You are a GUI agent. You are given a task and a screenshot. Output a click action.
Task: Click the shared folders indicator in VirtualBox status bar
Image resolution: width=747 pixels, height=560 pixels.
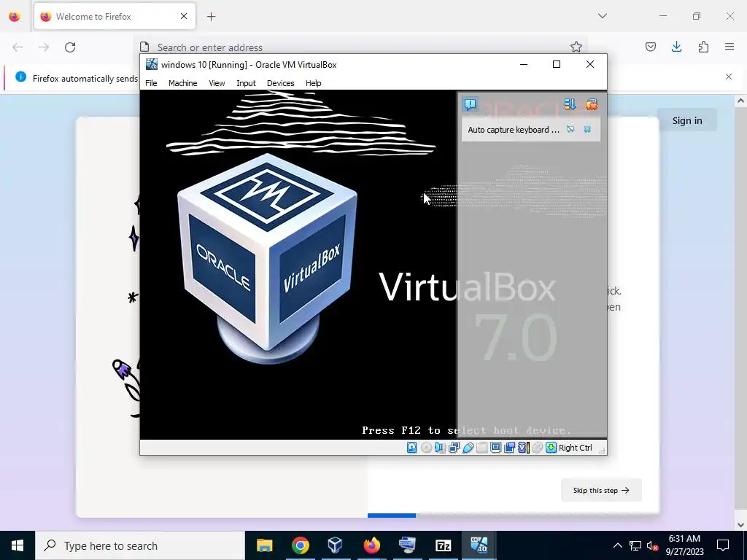point(481,448)
